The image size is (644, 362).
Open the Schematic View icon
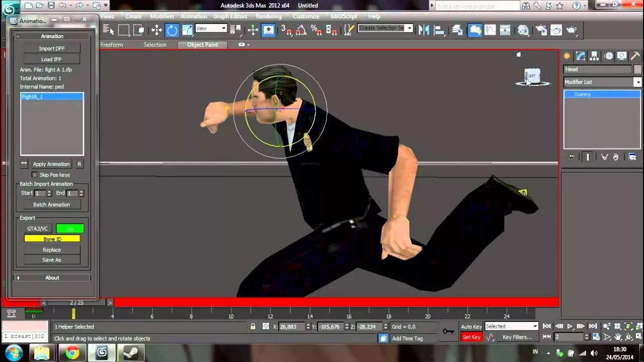(x=505, y=30)
